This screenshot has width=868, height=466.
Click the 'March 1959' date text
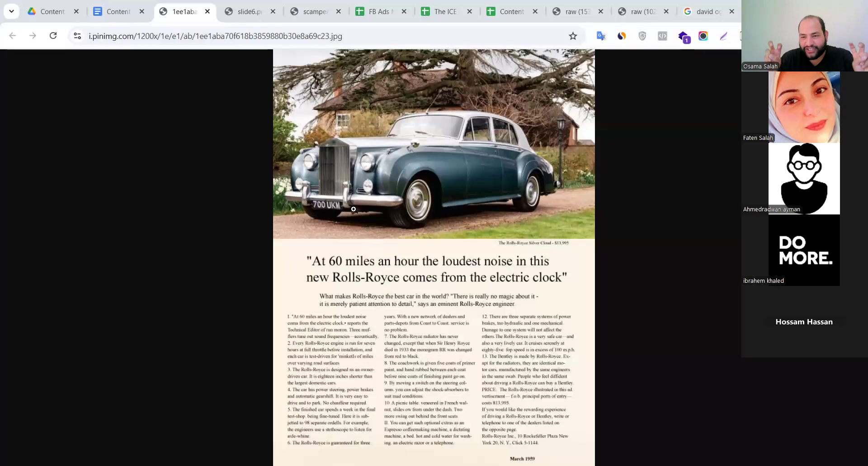coord(522,458)
